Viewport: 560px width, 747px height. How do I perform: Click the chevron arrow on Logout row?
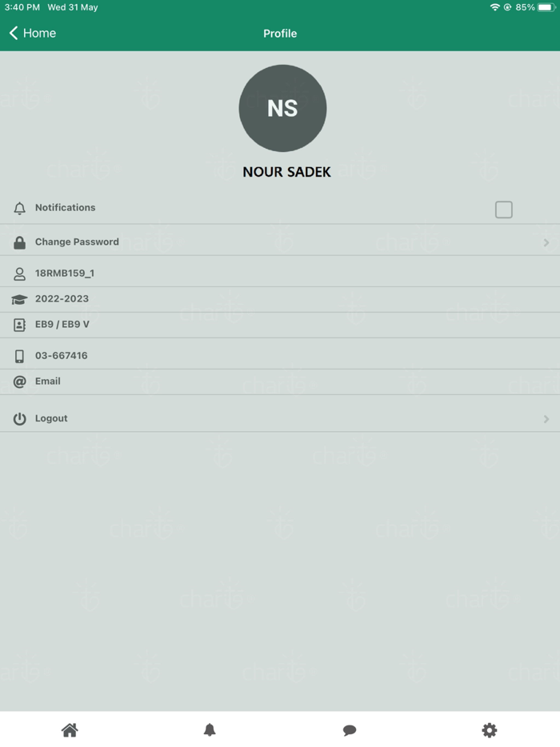[546, 419]
